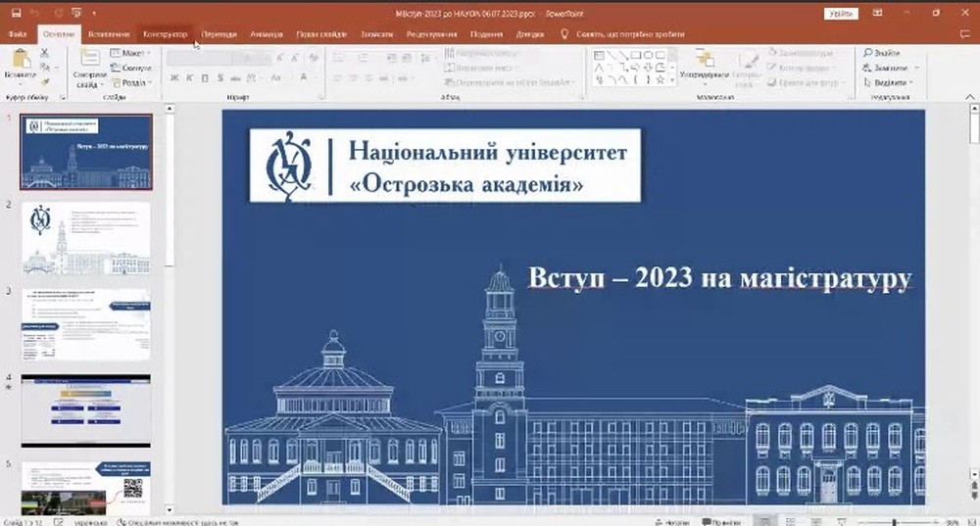Toggle bold formatting (Ж)

175,78
